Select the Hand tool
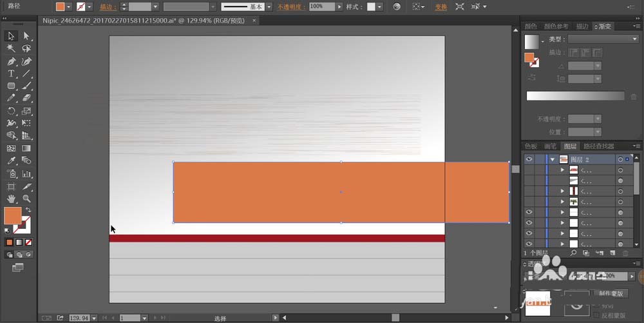 pos(11,199)
